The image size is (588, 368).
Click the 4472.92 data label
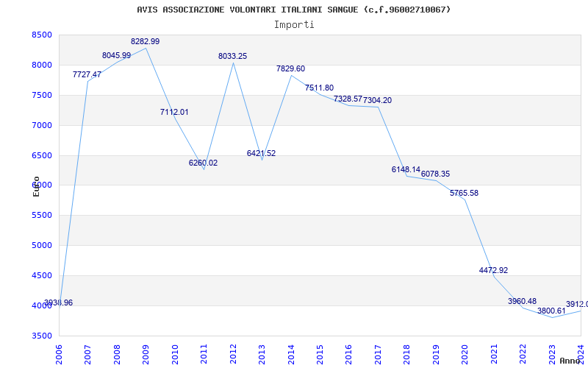493,270
